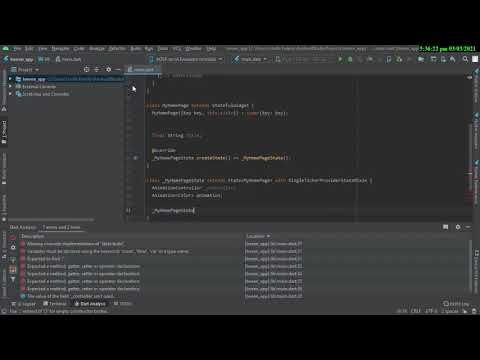Image resolution: width=480 pixels, height=360 pixels.
Task: Open the File menu
Action: click(x=17, y=49)
